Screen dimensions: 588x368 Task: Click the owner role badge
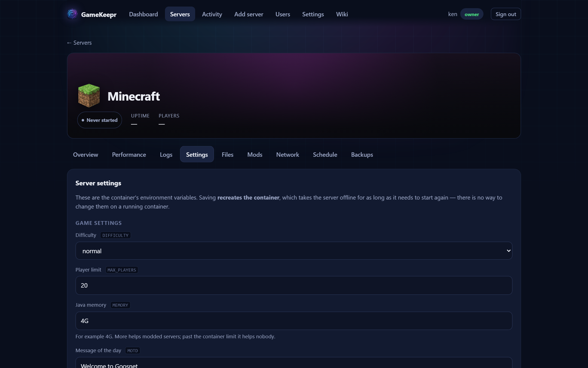[472, 14]
